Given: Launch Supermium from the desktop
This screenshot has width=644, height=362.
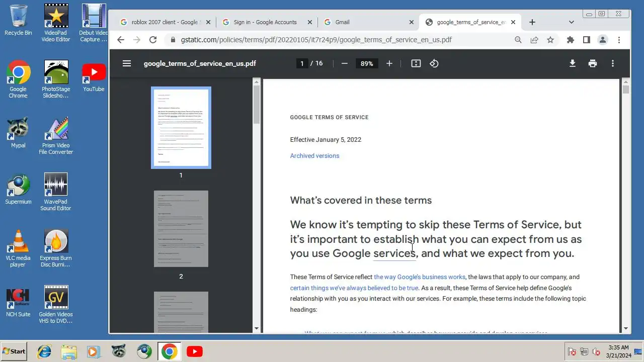Looking at the screenshot, I should [18, 189].
